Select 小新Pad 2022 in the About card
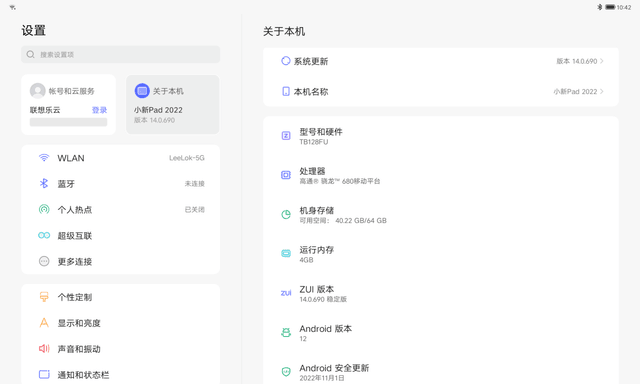Viewport: 640px width, 384px height. [158, 110]
